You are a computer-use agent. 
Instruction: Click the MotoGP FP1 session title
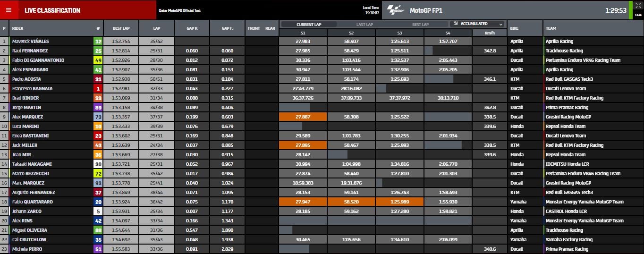pos(426,10)
